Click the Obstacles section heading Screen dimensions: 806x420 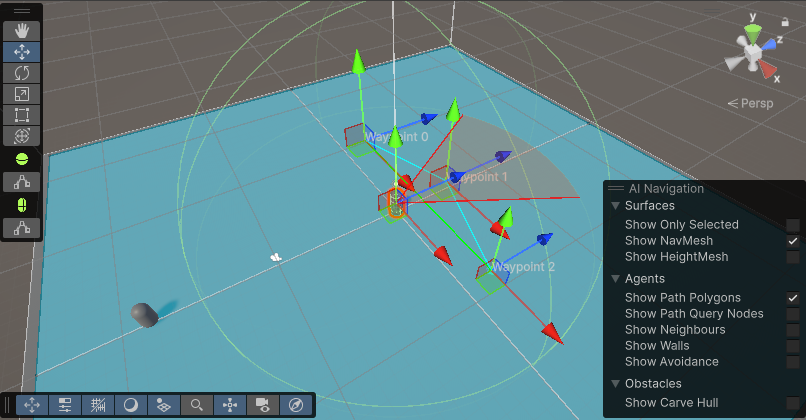click(653, 384)
